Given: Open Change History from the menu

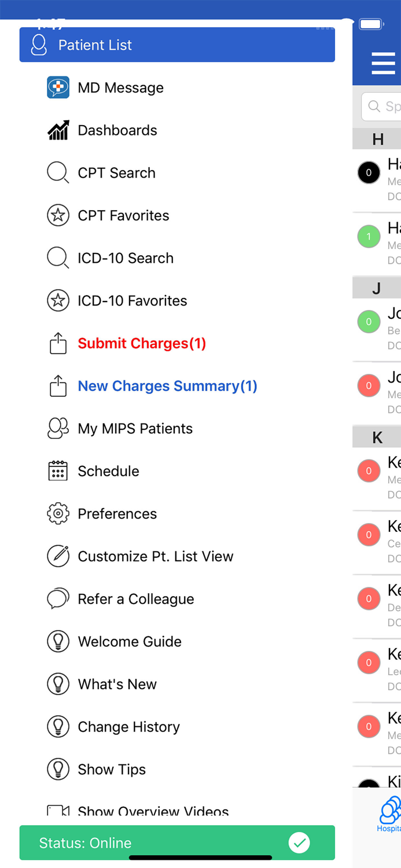Looking at the screenshot, I should pos(128,726).
